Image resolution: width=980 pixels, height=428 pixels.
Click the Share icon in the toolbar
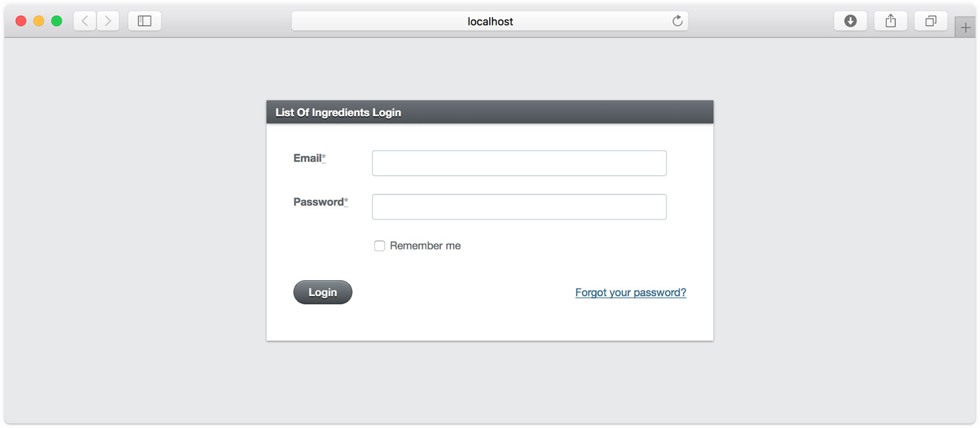pos(890,21)
